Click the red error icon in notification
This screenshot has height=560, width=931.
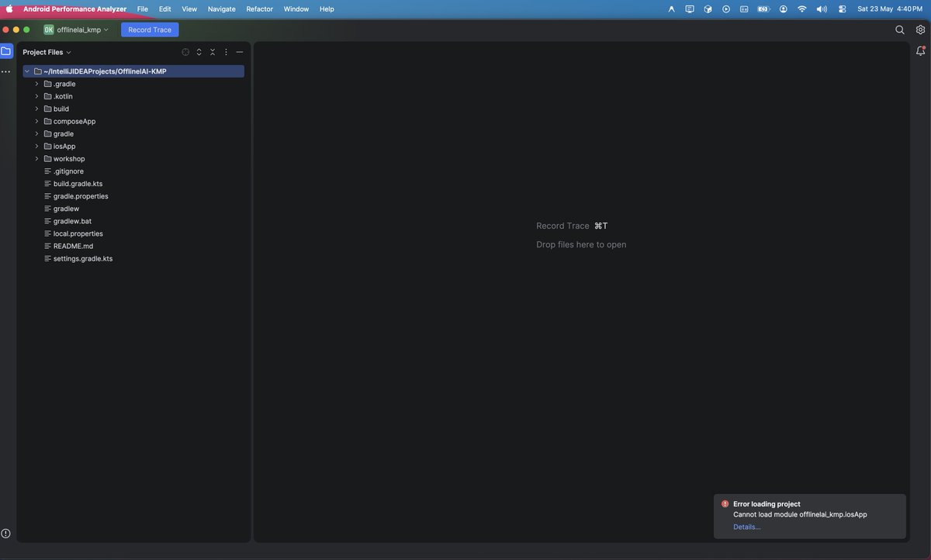(x=725, y=504)
